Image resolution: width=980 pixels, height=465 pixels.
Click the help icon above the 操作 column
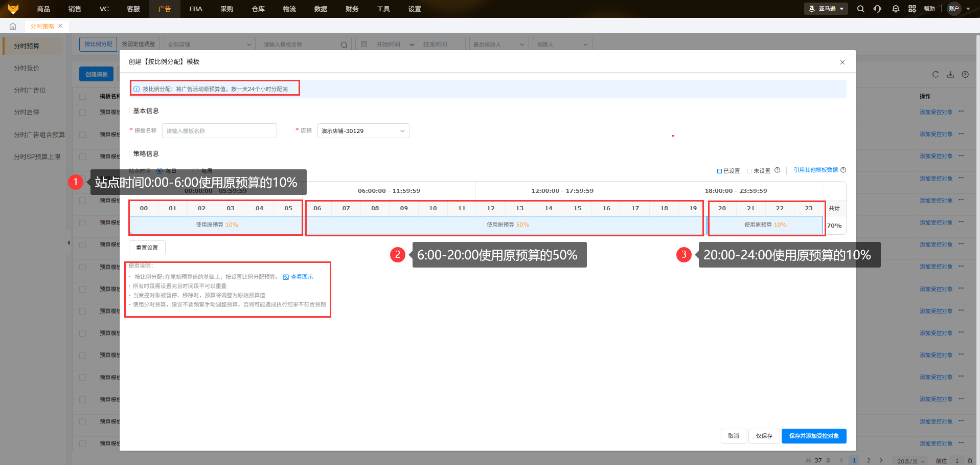pyautogui.click(x=965, y=74)
